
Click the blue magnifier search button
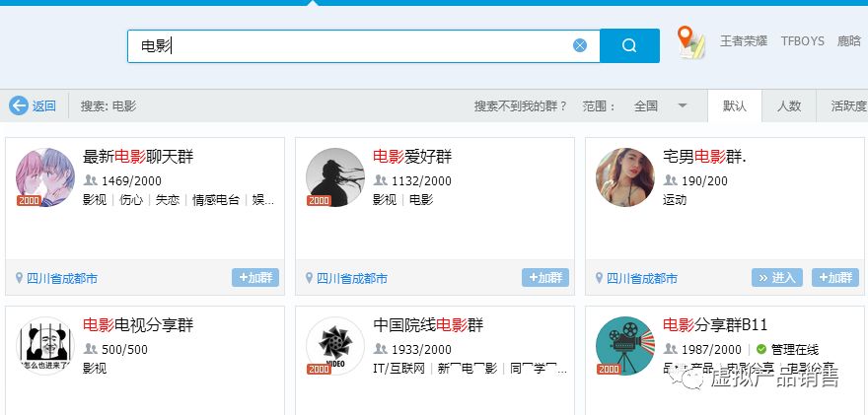pyautogui.click(x=629, y=45)
